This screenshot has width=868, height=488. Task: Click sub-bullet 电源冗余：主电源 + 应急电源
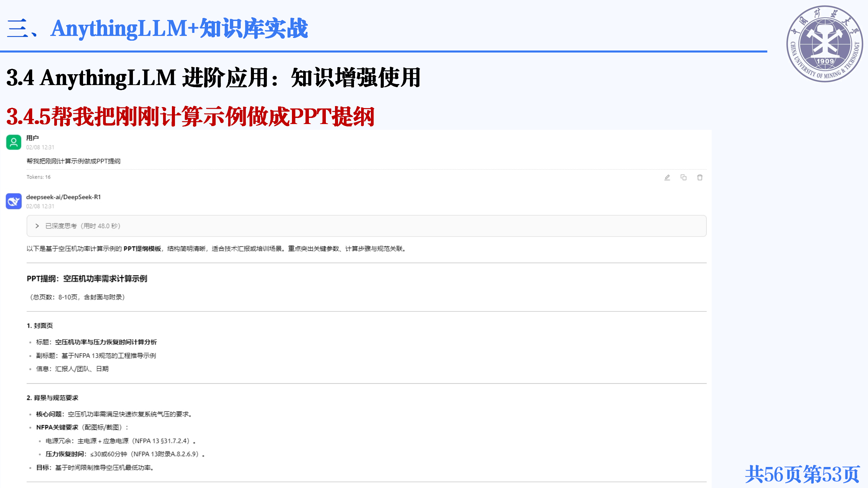[x=121, y=441]
